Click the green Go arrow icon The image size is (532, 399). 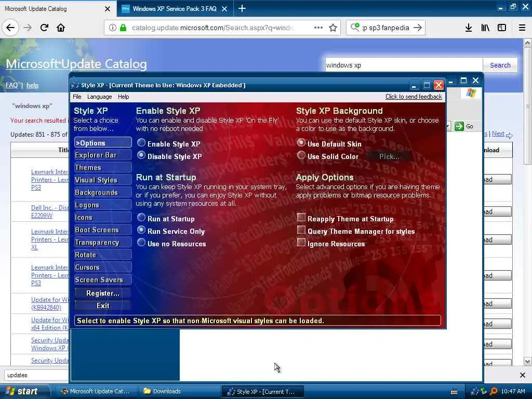click(459, 126)
